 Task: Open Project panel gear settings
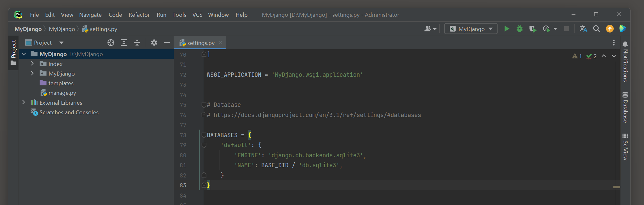[x=154, y=43]
